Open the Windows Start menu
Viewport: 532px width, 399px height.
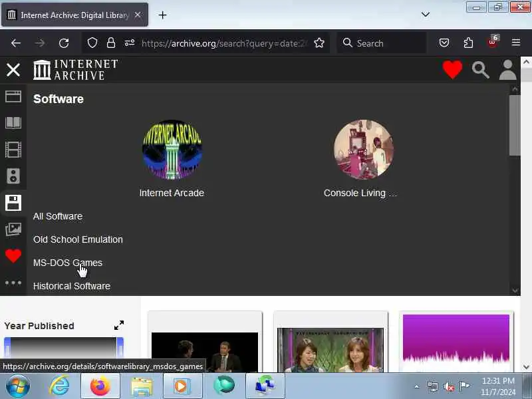(18, 386)
